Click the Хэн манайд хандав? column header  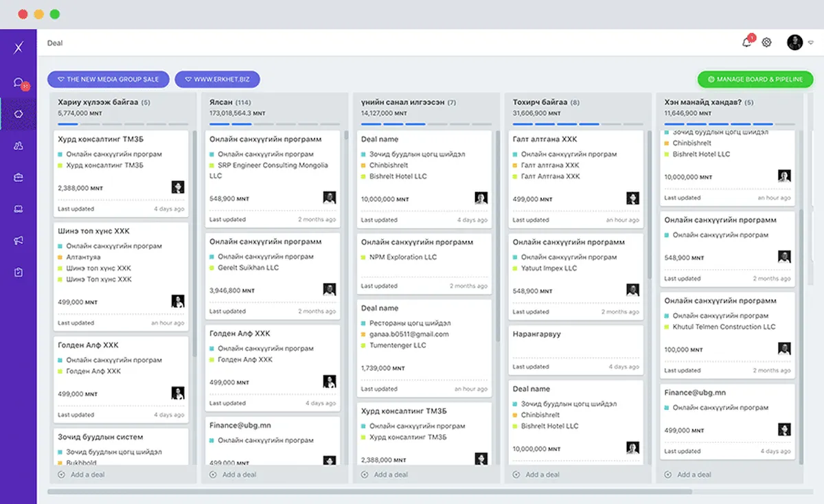tap(709, 102)
